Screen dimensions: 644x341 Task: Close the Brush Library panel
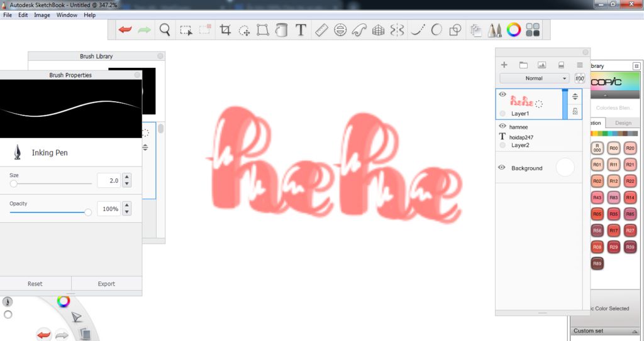click(x=160, y=57)
